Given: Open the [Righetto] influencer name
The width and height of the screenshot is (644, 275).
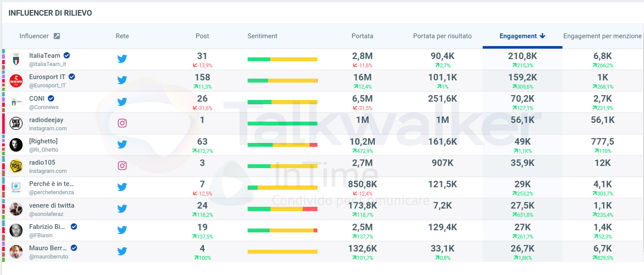Looking at the screenshot, I should 43,141.
